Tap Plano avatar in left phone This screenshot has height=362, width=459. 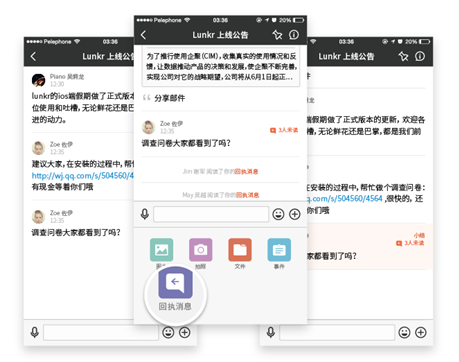tap(38, 80)
